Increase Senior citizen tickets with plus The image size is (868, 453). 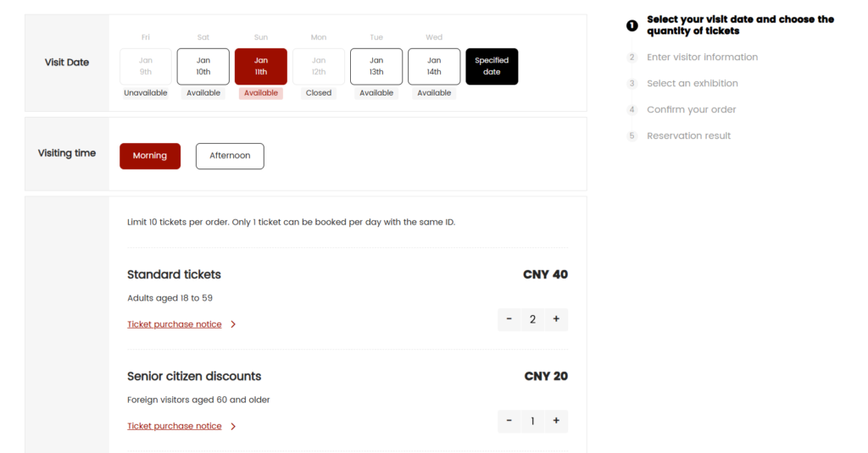[556, 421]
